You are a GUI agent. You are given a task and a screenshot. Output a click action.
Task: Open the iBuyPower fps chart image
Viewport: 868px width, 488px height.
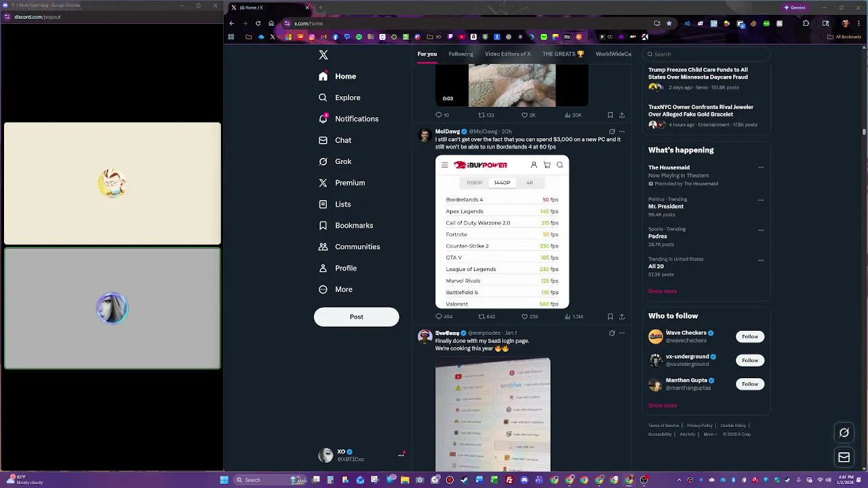coord(502,232)
